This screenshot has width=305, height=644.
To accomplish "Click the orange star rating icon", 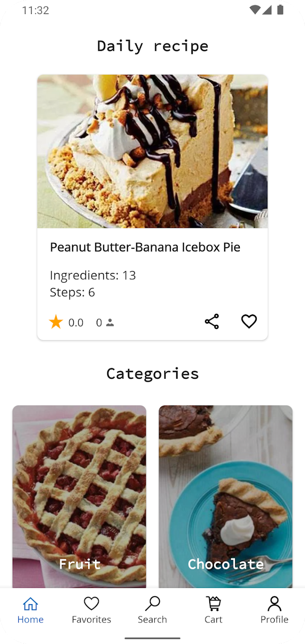I will pos(56,322).
